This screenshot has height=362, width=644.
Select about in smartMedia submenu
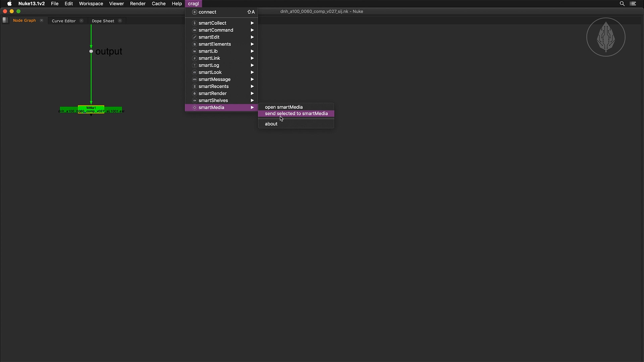click(x=296, y=124)
